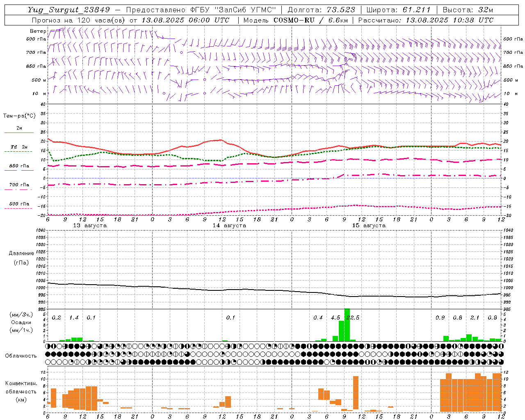The height and width of the screenshot is (420, 525).
Task: Click the dotted 500 гПа temperature legend line
Action: coord(19,208)
